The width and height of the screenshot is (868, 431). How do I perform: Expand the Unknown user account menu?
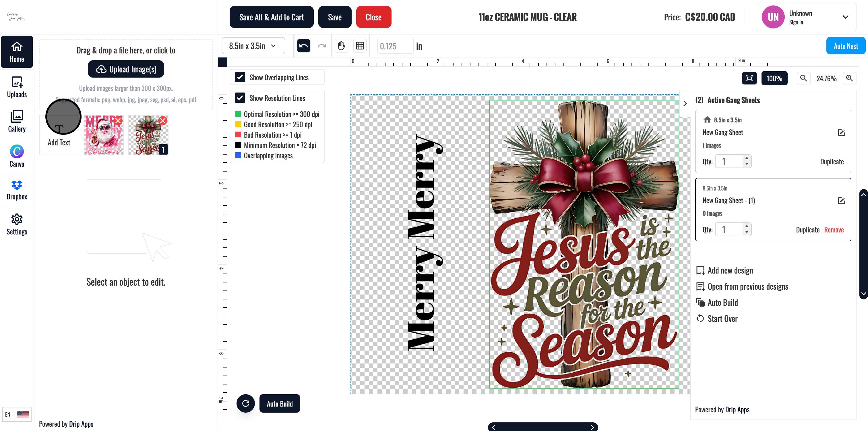pos(845,17)
